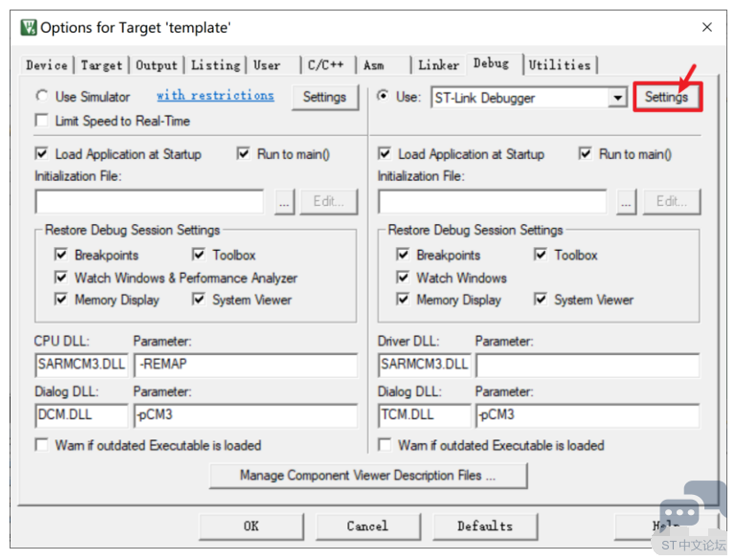Click the Keil app icon in title bar
Screen dimensions: 735x560
(29, 28)
